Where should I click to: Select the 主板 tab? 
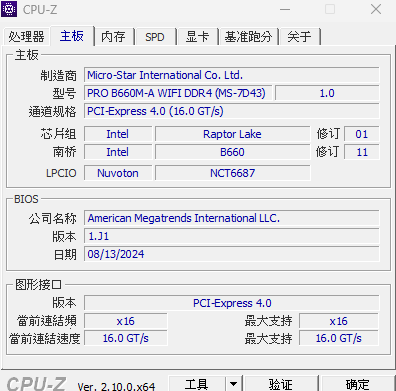(x=72, y=36)
